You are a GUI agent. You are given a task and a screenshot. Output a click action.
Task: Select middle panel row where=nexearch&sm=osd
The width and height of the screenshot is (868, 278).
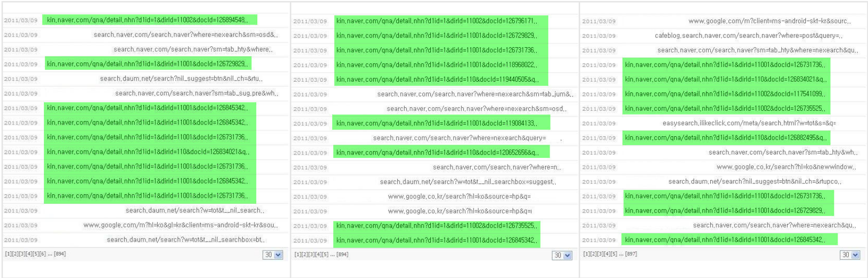pos(477,109)
